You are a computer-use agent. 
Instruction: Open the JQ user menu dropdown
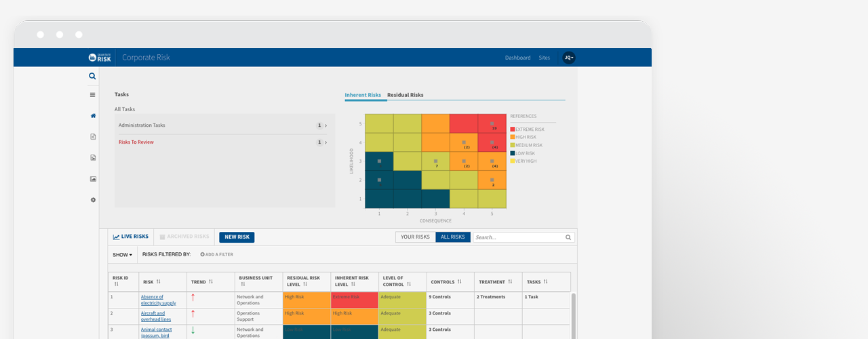coord(568,58)
